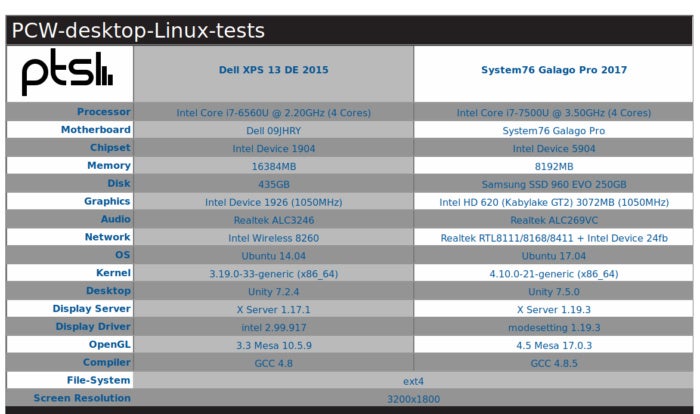Select 4.10.0-21-generic kernel cell
700x414 pixels.
click(x=554, y=274)
